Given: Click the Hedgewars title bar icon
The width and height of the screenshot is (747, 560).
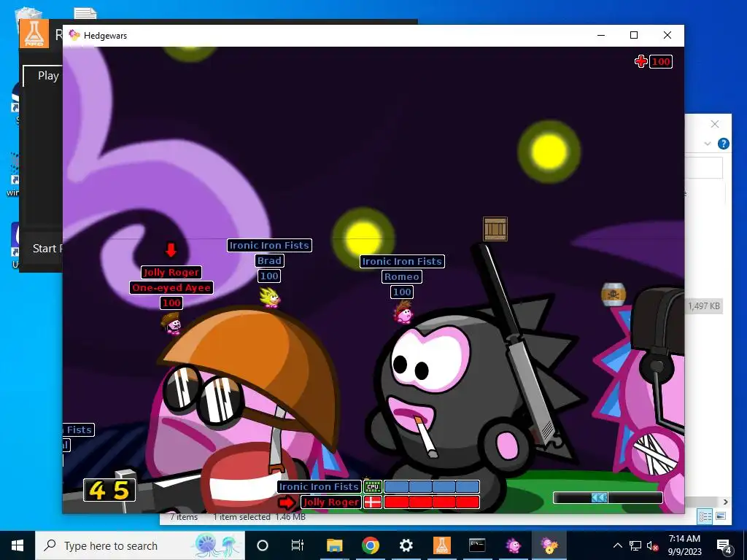Looking at the screenshot, I should (74, 35).
